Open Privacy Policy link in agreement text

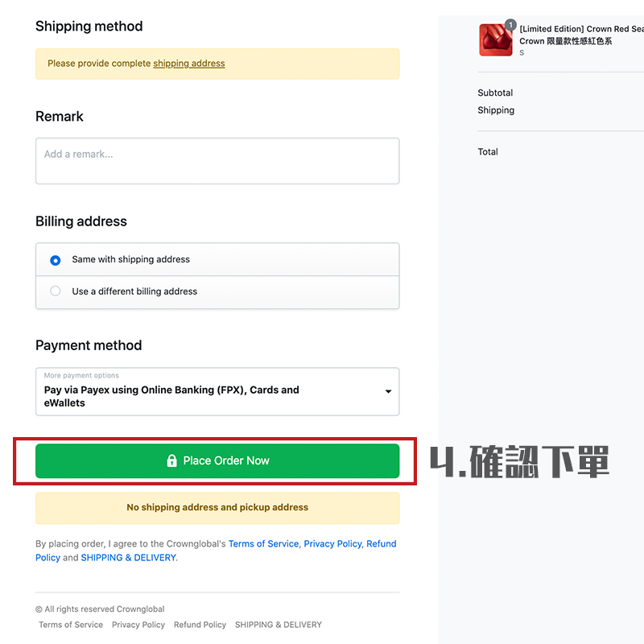332,544
